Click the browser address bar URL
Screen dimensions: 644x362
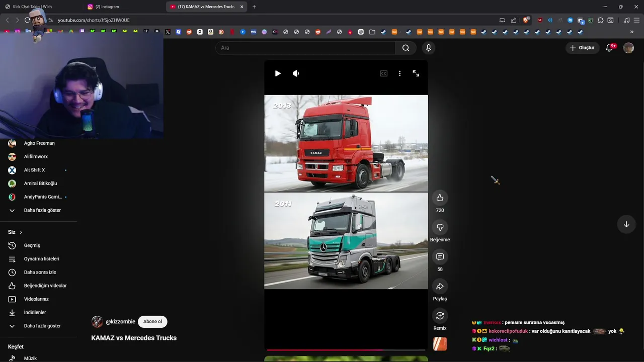pos(94,20)
